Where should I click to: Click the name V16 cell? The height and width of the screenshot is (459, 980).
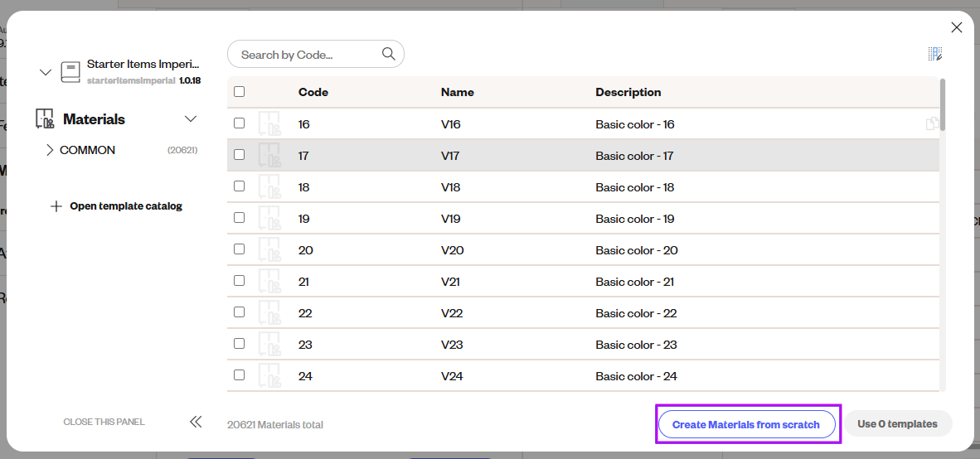pos(451,123)
